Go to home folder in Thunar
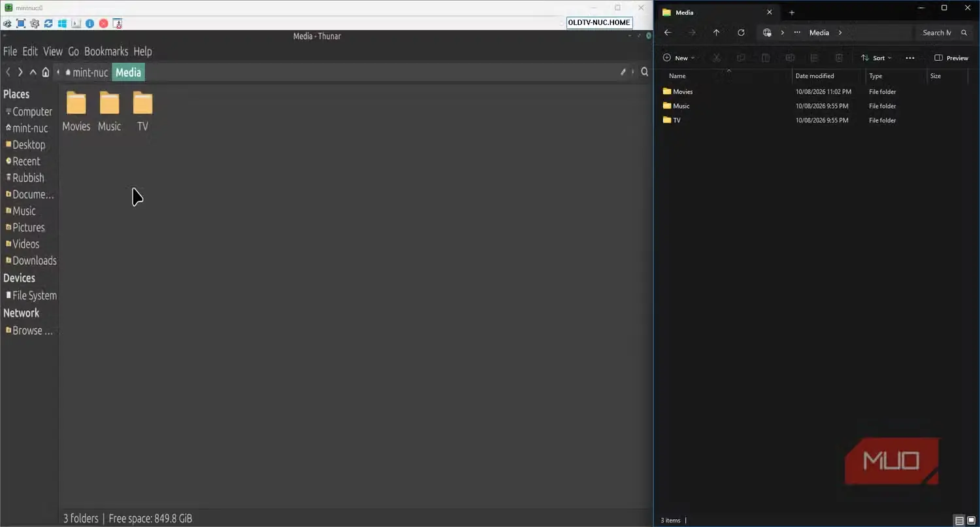This screenshot has height=527, width=980. coord(46,73)
